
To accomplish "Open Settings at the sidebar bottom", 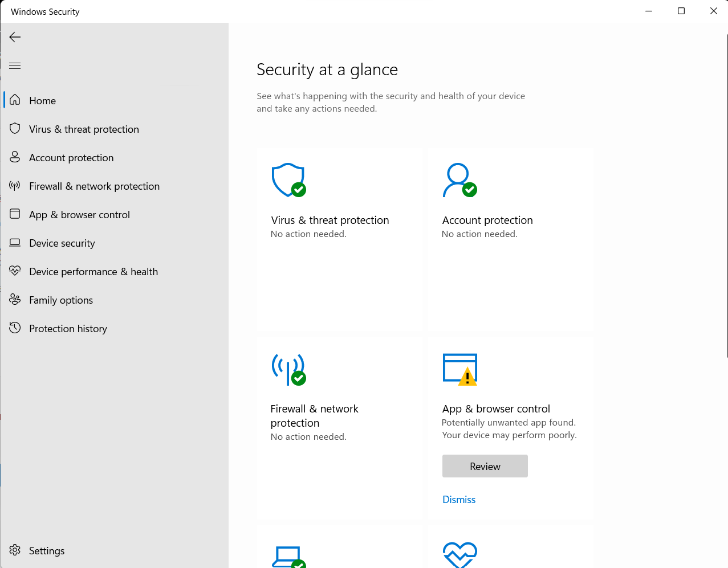I will (x=115, y=550).
